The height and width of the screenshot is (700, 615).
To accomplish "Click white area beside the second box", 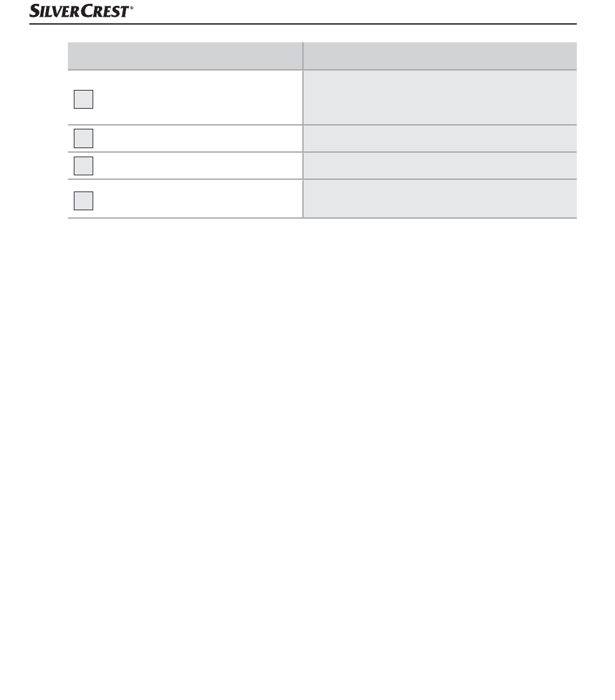I will (198, 138).
